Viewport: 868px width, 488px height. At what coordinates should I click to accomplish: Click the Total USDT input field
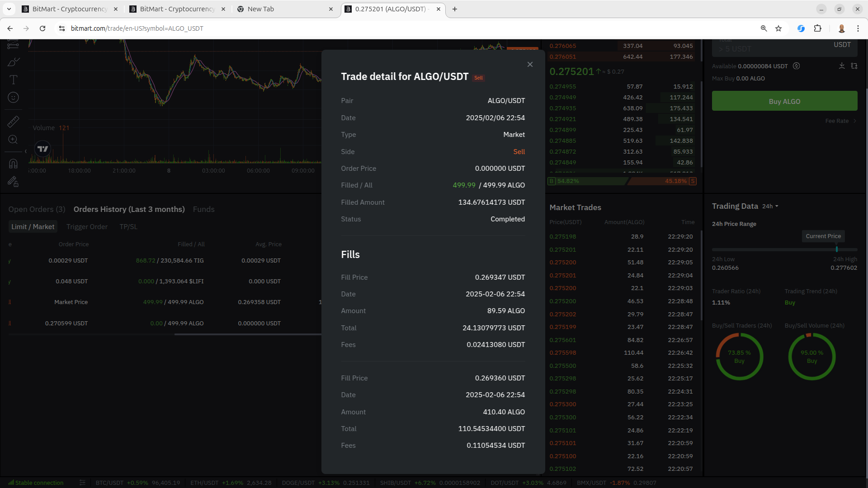pos(784,48)
